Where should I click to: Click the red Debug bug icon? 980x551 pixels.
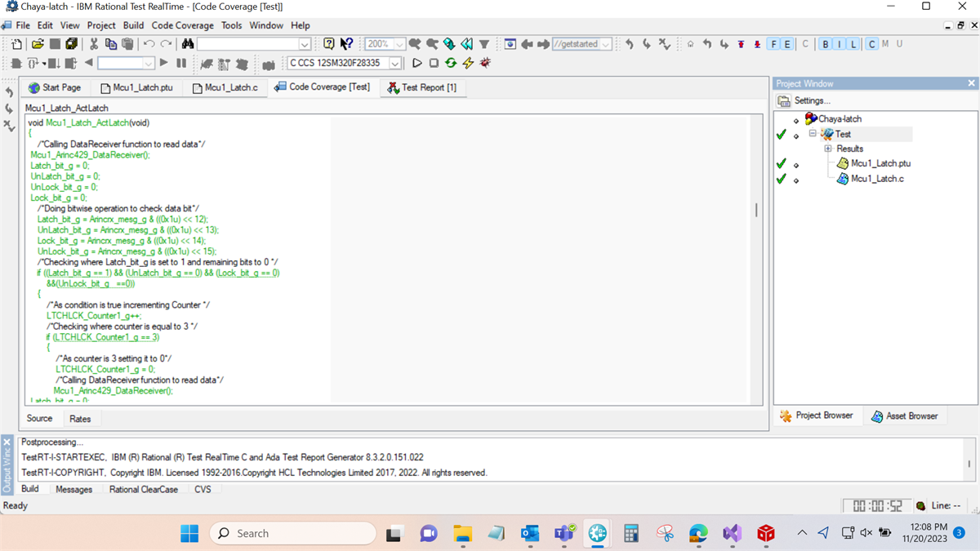[485, 63]
